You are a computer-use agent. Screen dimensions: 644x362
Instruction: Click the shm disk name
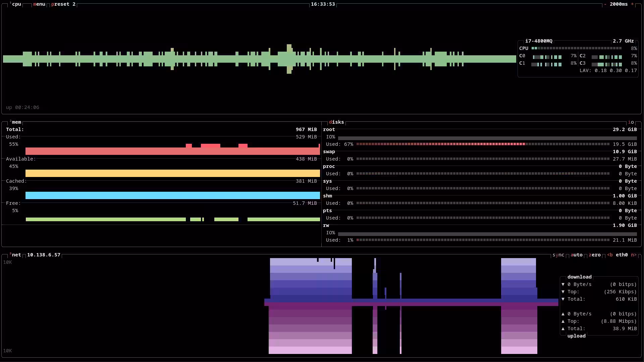coord(327,196)
